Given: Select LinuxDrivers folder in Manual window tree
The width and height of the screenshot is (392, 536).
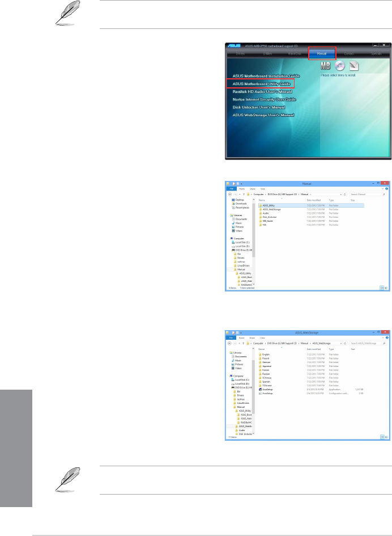Looking at the screenshot, I should (242, 265).
